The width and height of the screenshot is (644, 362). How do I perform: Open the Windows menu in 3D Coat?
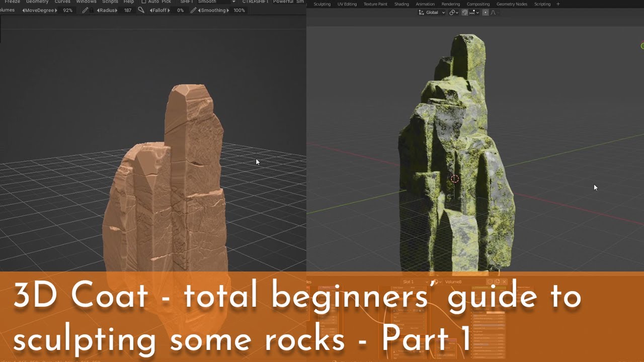86,2
